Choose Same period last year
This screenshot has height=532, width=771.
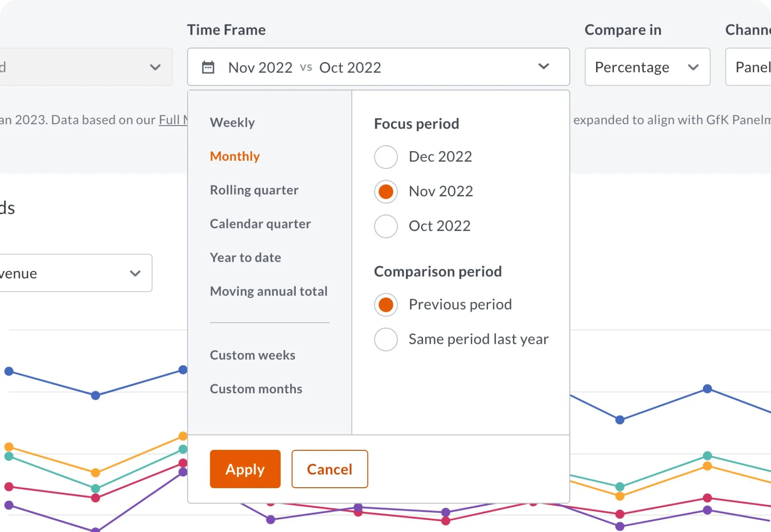(386, 339)
